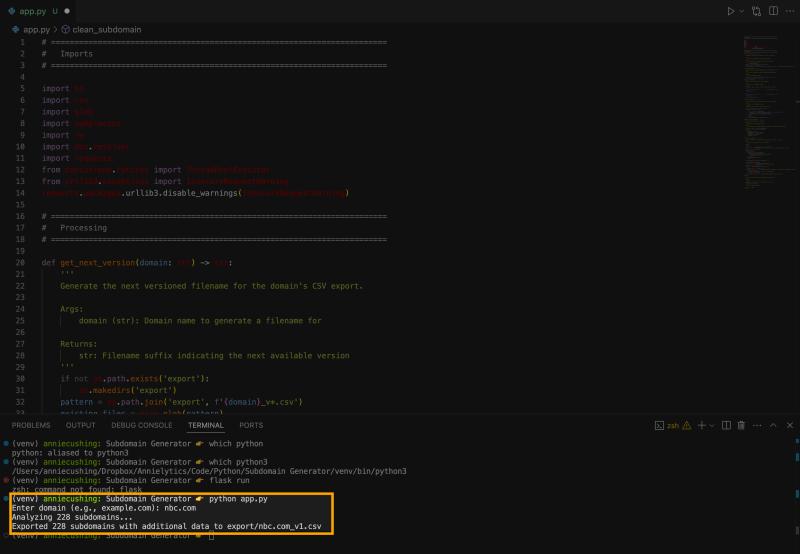Viewport: 800px width, 554px height.
Task: Run the Python file with play button
Action: pyautogui.click(x=730, y=11)
